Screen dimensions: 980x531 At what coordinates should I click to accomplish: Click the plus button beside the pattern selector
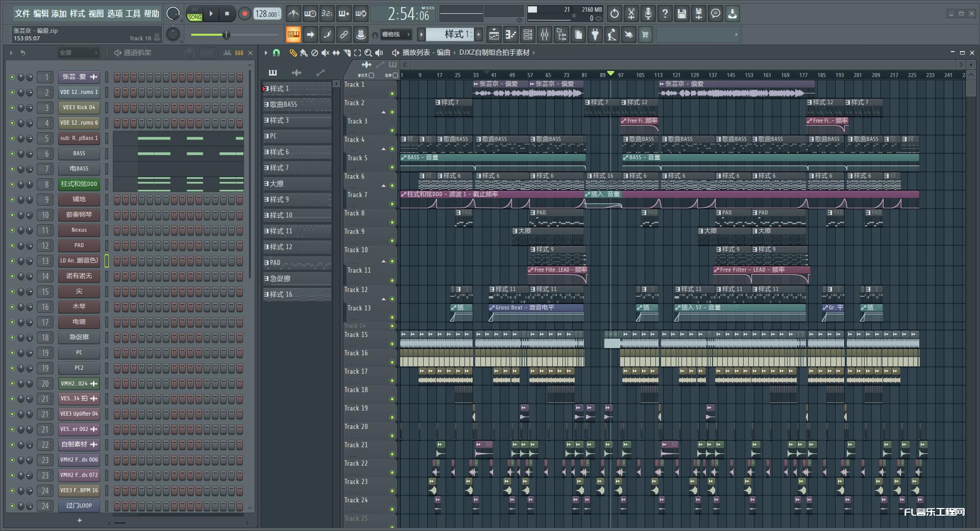479,35
